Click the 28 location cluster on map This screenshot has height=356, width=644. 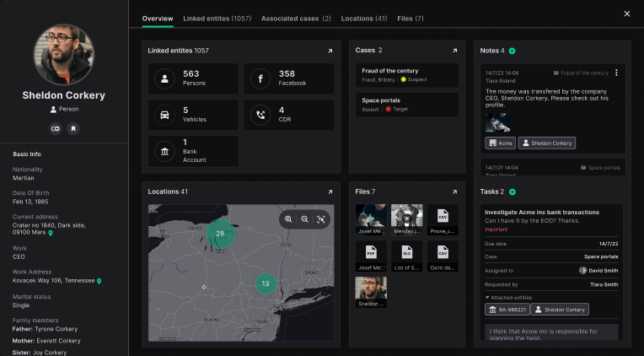221,234
